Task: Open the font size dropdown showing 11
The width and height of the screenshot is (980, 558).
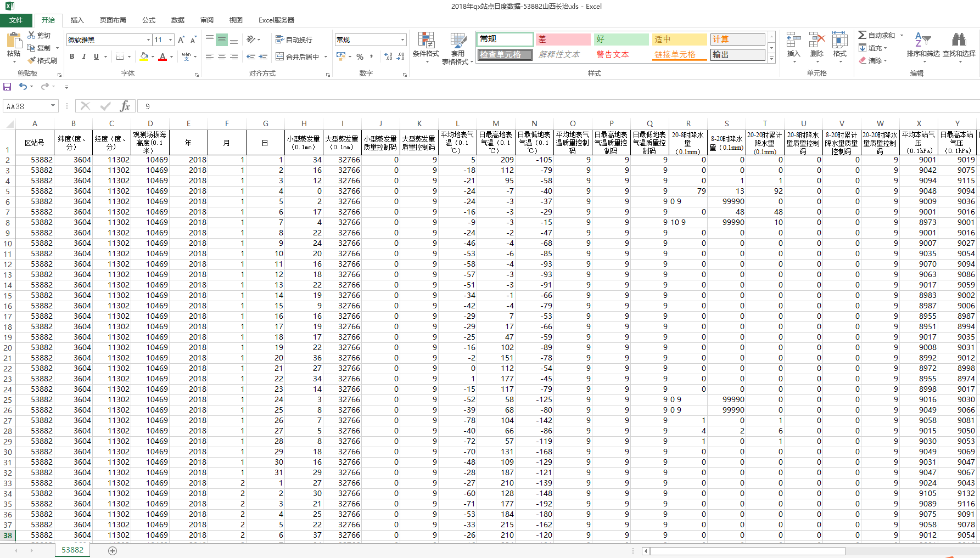Action: [x=171, y=40]
